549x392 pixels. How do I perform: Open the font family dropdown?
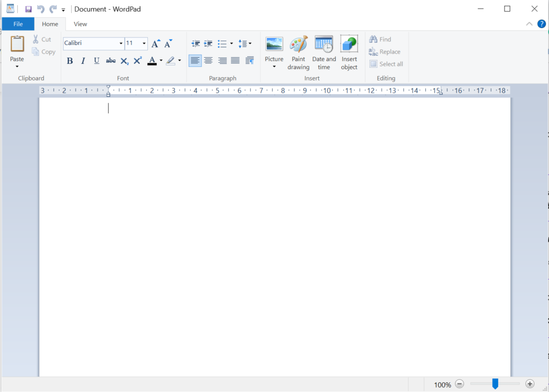121,43
